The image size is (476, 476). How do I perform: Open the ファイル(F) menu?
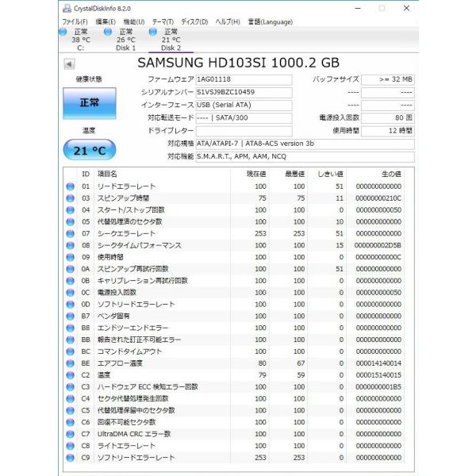tap(75, 21)
